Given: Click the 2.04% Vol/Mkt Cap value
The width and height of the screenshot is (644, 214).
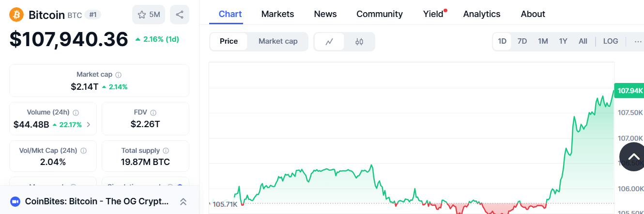Looking at the screenshot, I should click(x=53, y=162).
